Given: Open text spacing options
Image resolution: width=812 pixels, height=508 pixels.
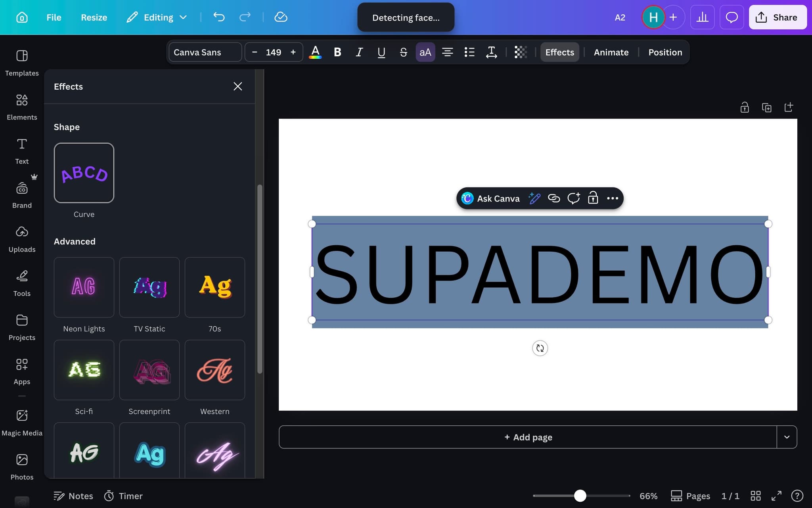Looking at the screenshot, I should [x=491, y=52].
